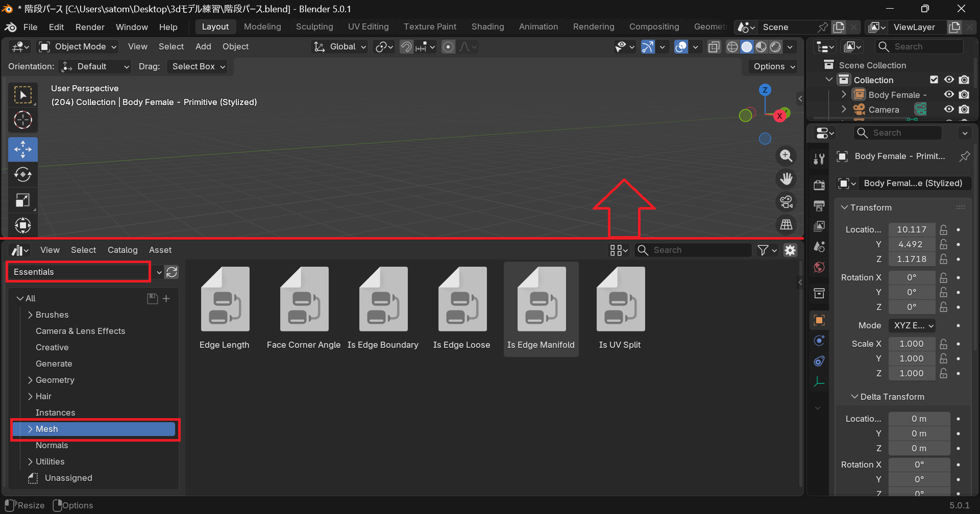Refresh the asset library
The image size is (980, 514).
(x=172, y=272)
